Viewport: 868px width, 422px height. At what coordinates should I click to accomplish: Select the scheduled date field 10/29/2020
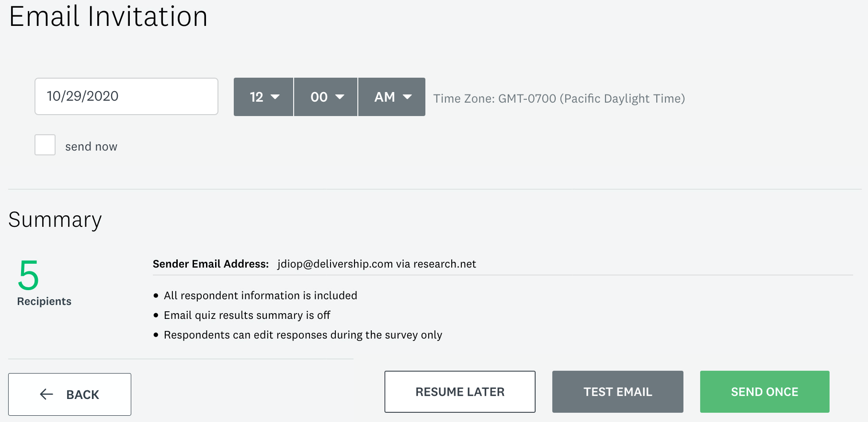[x=126, y=96]
